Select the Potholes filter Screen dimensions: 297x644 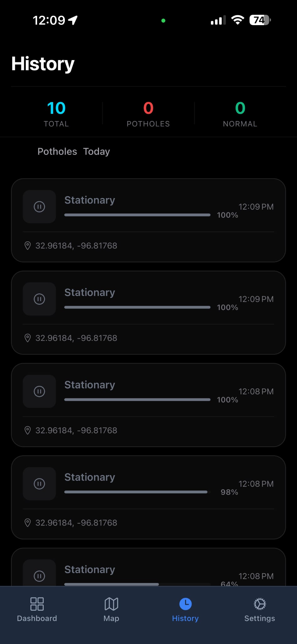(57, 152)
